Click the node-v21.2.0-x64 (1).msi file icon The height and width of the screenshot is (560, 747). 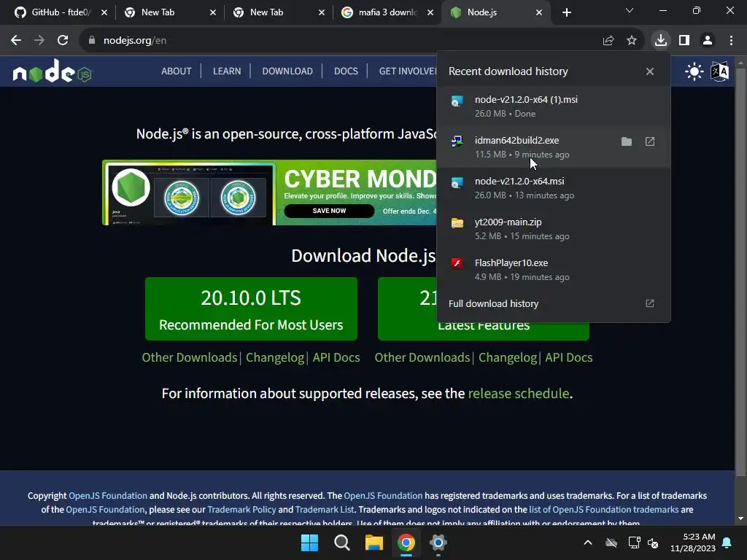457,101
